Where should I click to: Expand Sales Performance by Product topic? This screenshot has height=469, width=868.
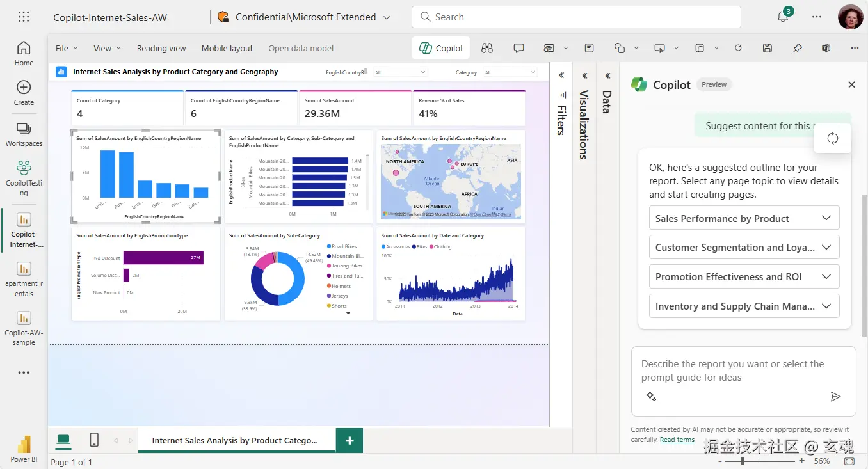744,218
